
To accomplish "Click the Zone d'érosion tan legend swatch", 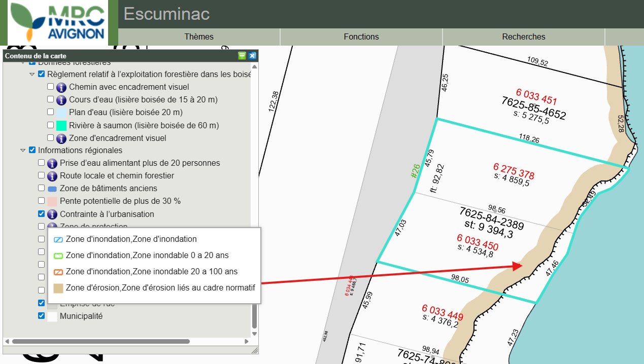I will [x=58, y=288].
